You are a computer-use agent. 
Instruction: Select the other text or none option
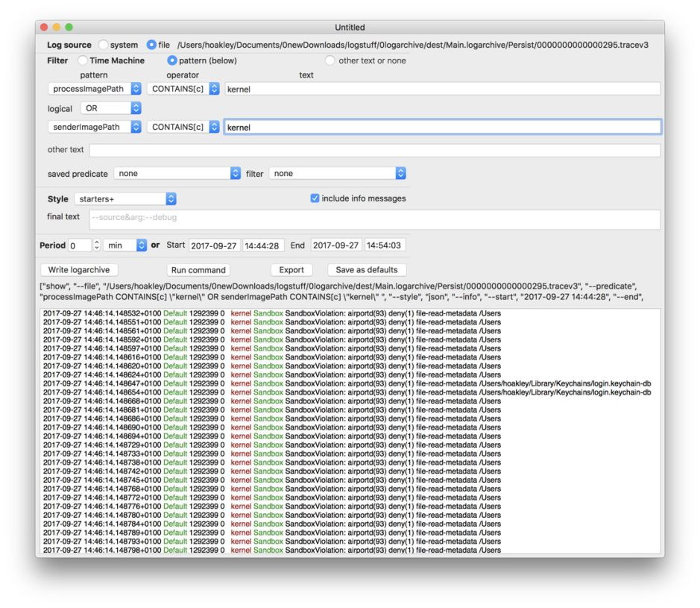(330, 60)
